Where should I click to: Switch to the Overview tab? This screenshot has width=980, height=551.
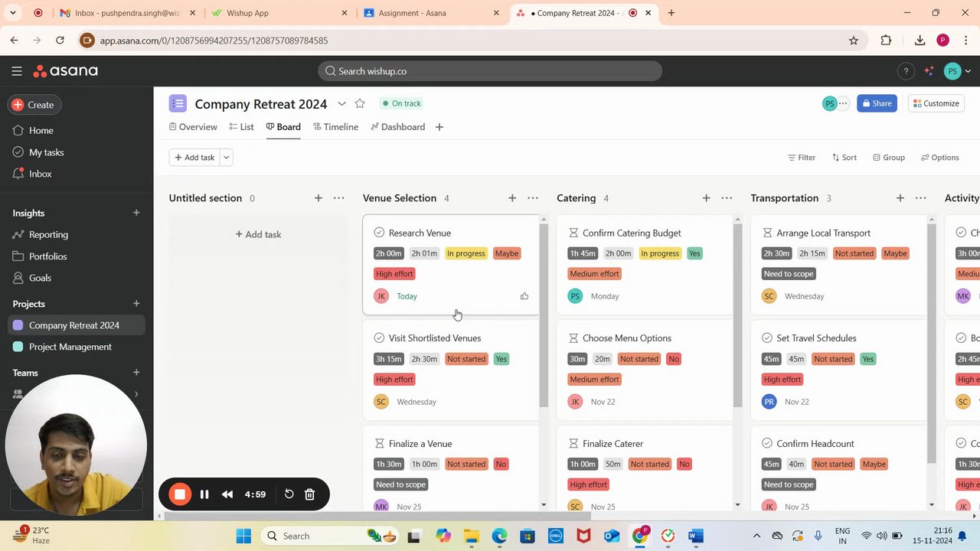tap(193, 127)
